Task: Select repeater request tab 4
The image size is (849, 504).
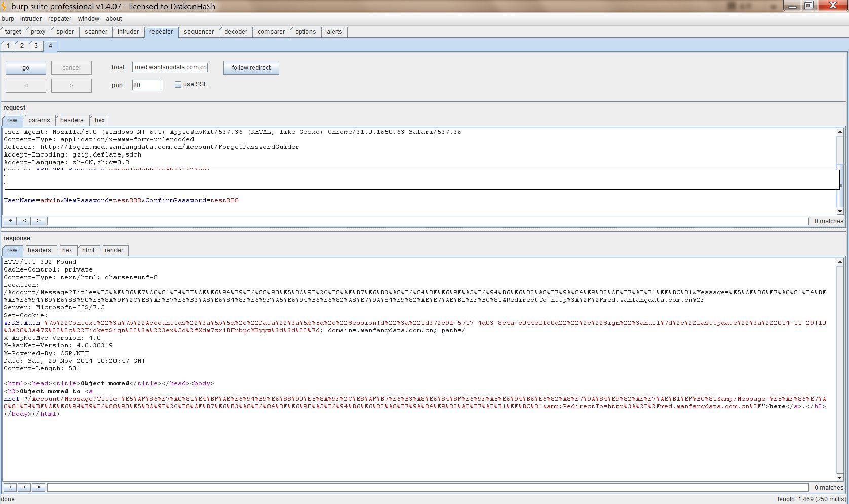Action: point(50,46)
